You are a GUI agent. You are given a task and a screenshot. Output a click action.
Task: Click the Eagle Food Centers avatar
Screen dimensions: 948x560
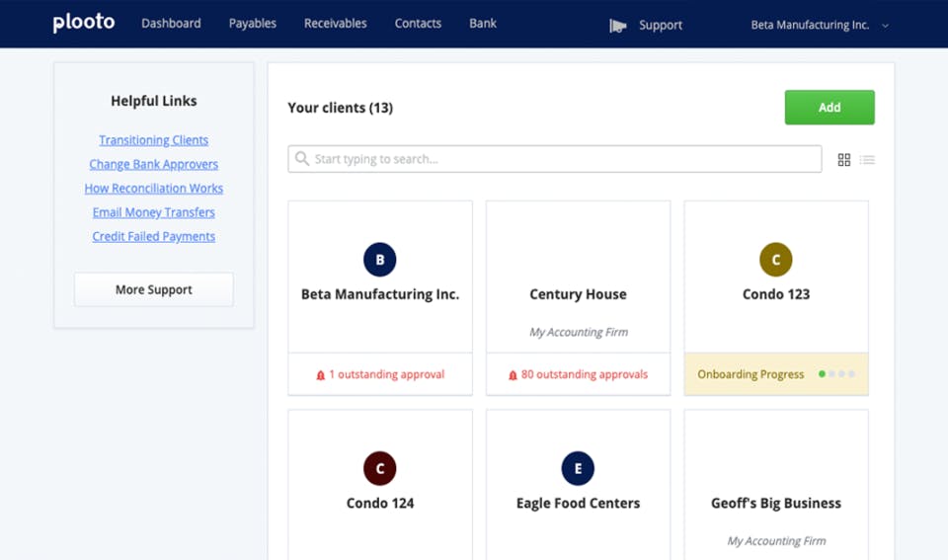578,468
